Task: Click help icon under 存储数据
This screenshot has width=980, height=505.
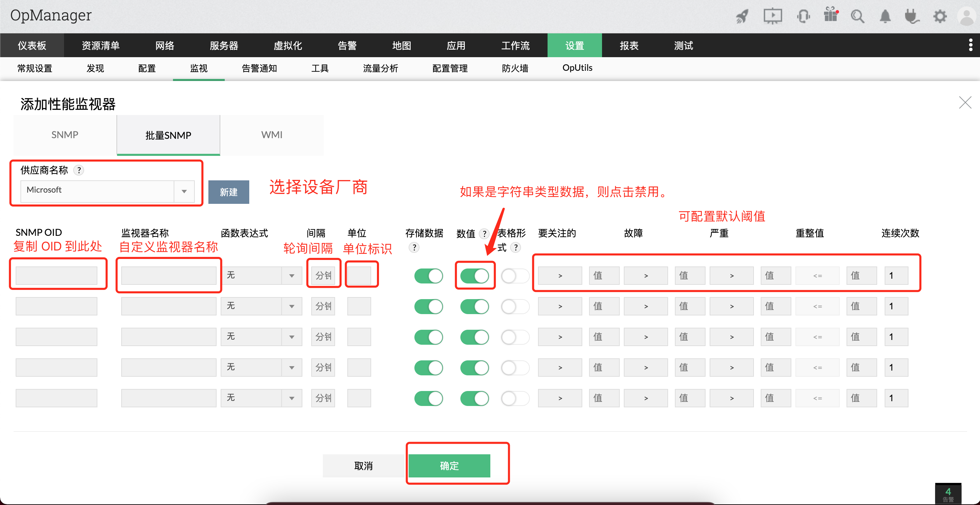Action: (x=414, y=247)
